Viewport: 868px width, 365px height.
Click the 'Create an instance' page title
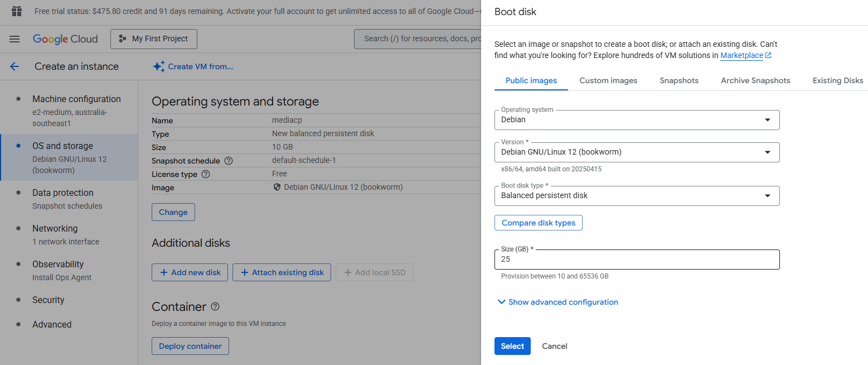click(76, 66)
